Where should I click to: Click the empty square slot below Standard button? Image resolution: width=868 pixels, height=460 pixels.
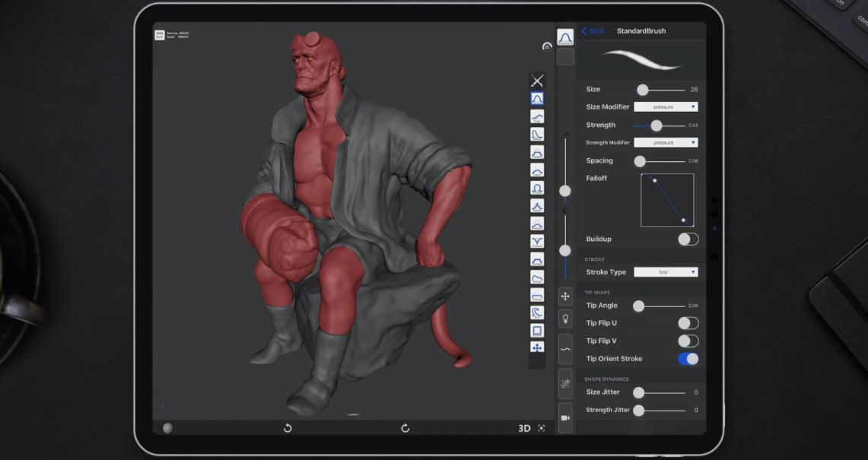565,56
